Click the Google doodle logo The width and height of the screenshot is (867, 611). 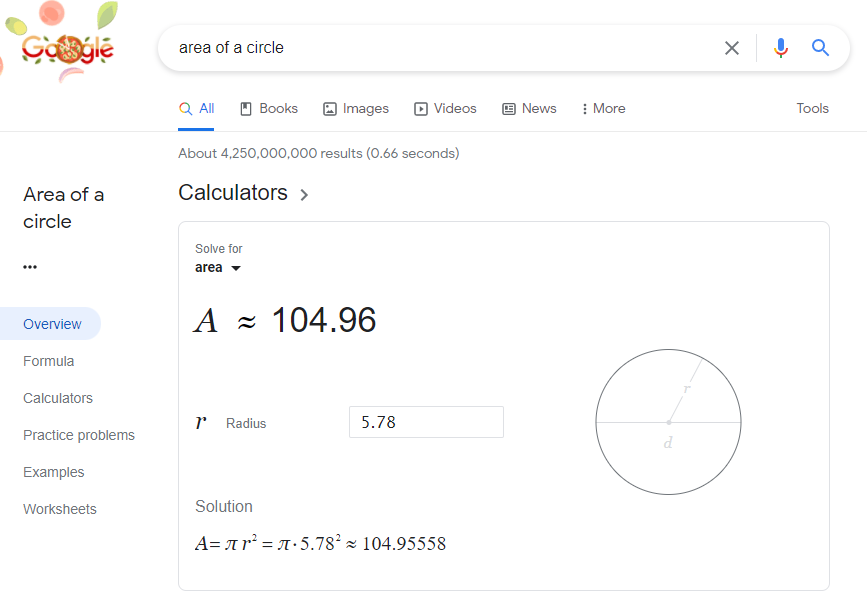click(x=67, y=47)
